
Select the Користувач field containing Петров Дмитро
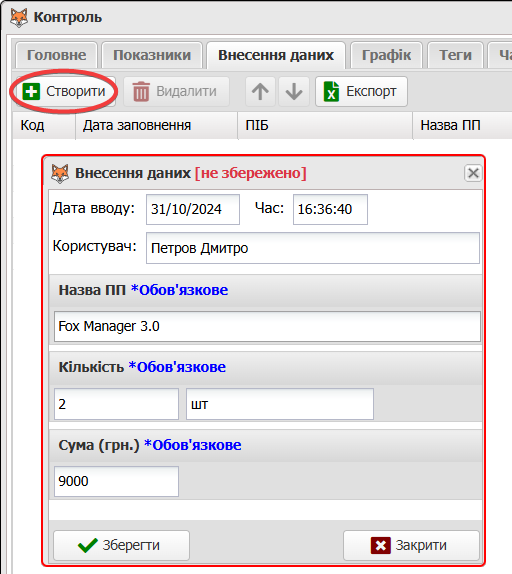click(313, 248)
